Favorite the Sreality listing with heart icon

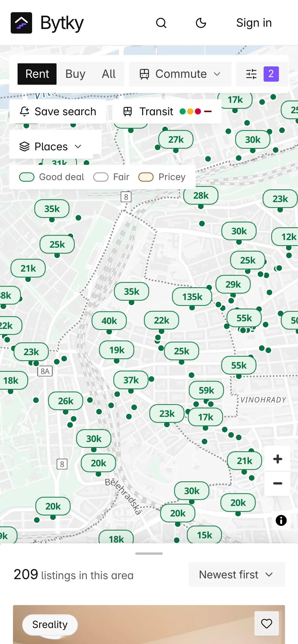pyautogui.click(x=267, y=623)
